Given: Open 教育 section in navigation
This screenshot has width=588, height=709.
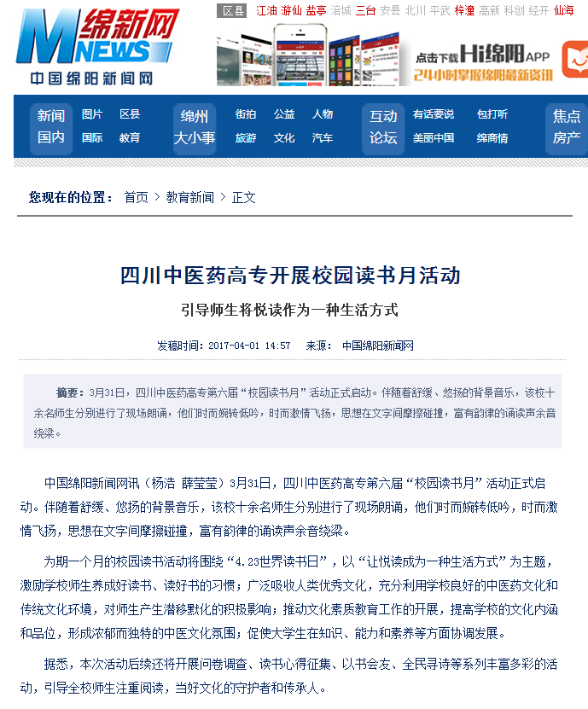Looking at the screenshot, I should click(x=130, y=137).
